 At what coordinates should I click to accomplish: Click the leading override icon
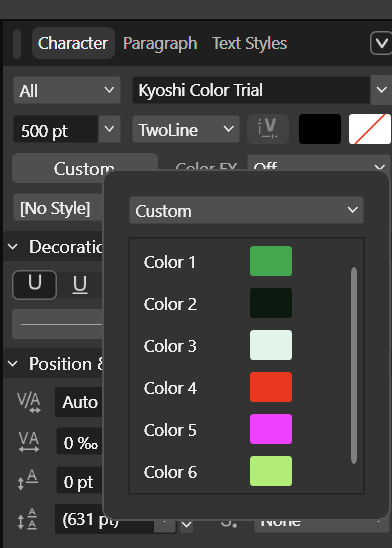(x=27, y=519)
